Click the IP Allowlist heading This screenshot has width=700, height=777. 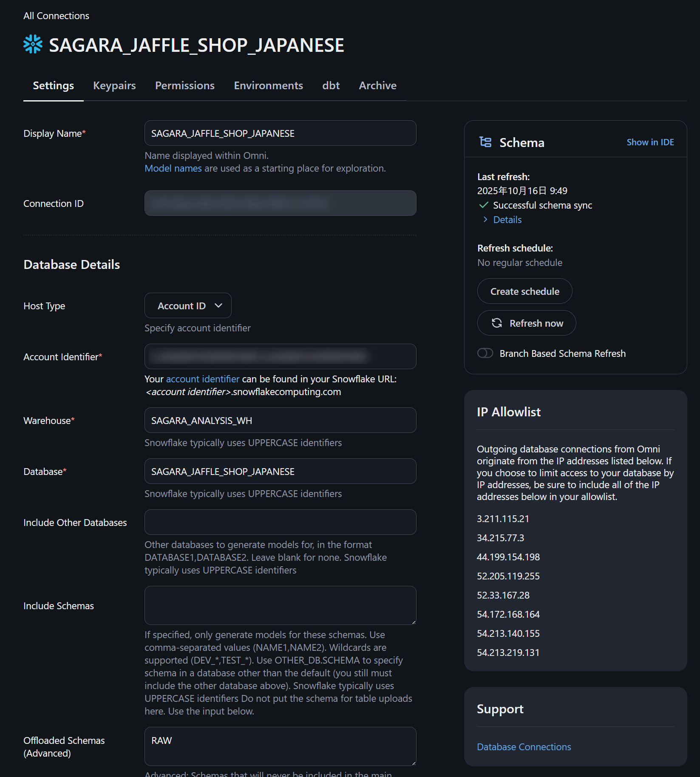[x=509, y=412]
